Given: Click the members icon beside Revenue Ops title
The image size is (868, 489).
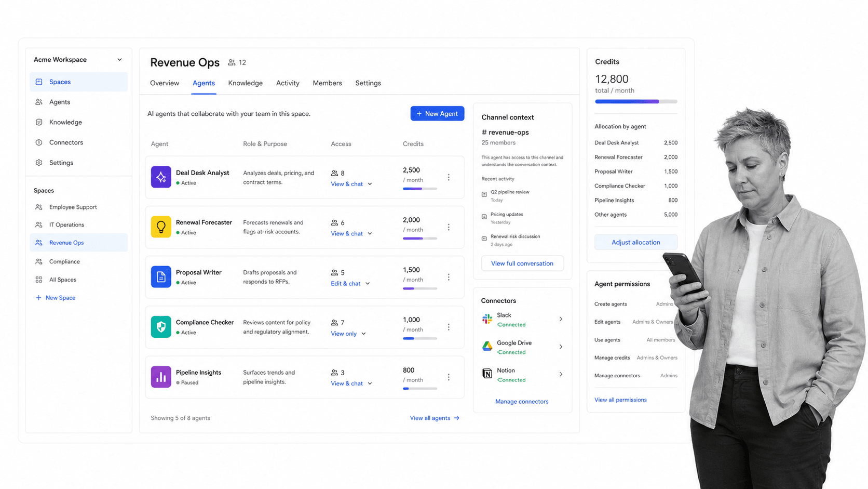Looking at the screenshot, I should pos(232,62).
